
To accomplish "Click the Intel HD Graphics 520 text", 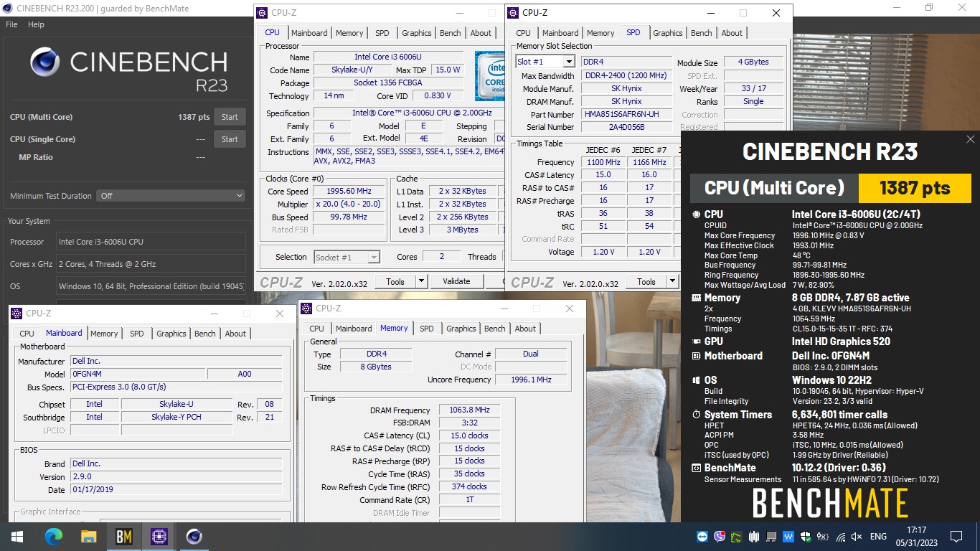I will (840, 342).
